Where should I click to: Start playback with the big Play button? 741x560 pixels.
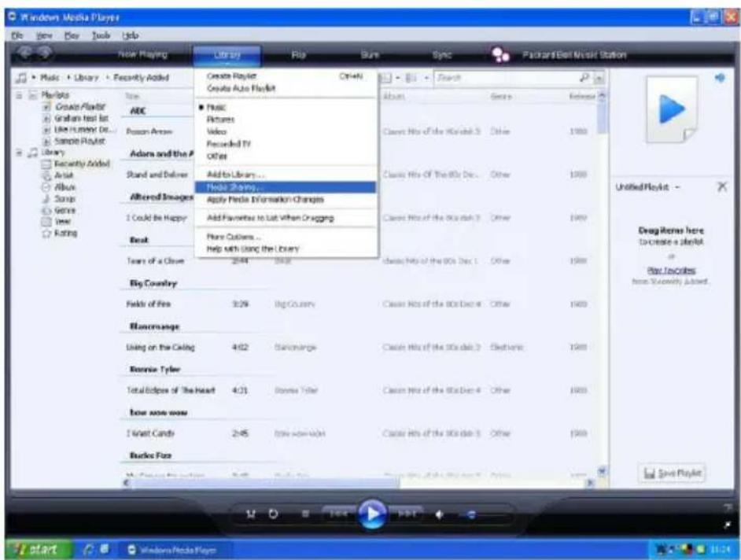pos(372,514)
